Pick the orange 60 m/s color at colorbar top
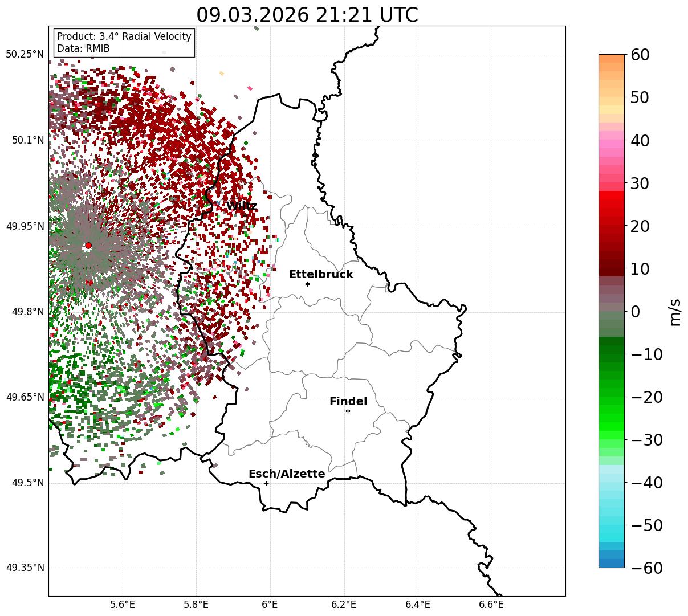Viewport: 688px width, 616px height. [612, 58]
